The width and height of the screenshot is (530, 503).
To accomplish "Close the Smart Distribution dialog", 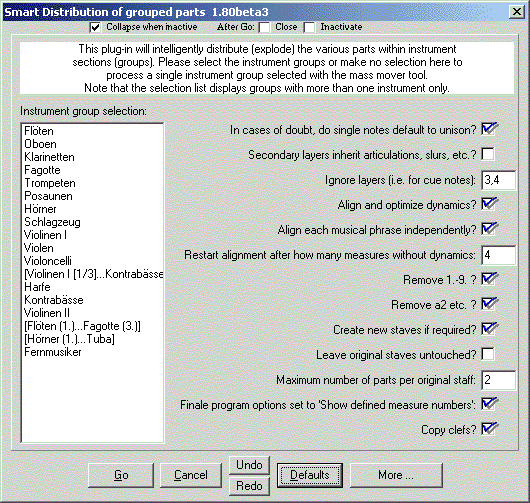I will [x=517, y=12].
